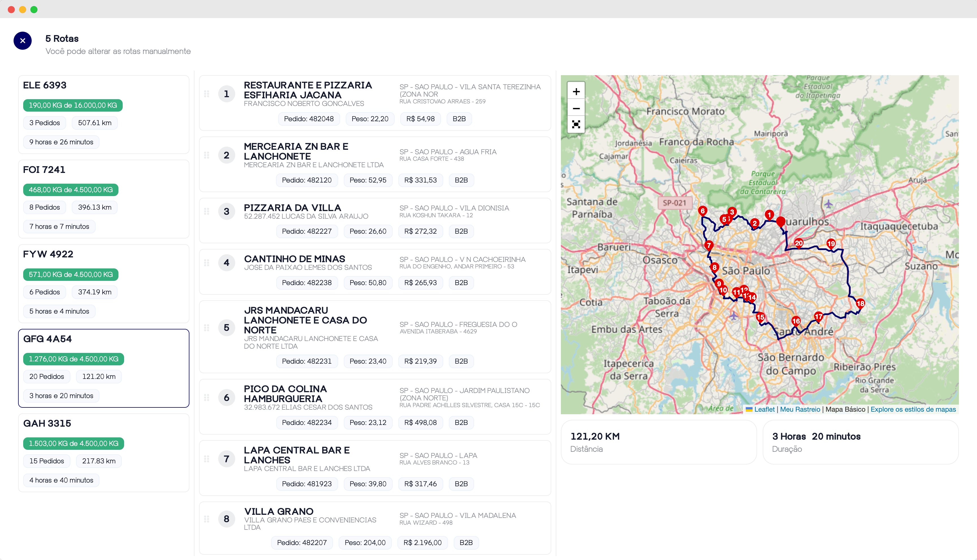
Task: Zoom out on the map
Action: tap(576, 108)
